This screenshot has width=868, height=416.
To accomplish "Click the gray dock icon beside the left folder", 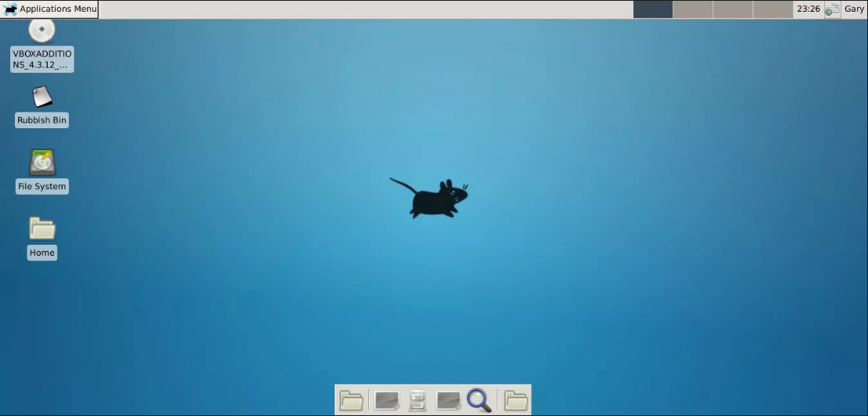I will [x=387, y=400].
